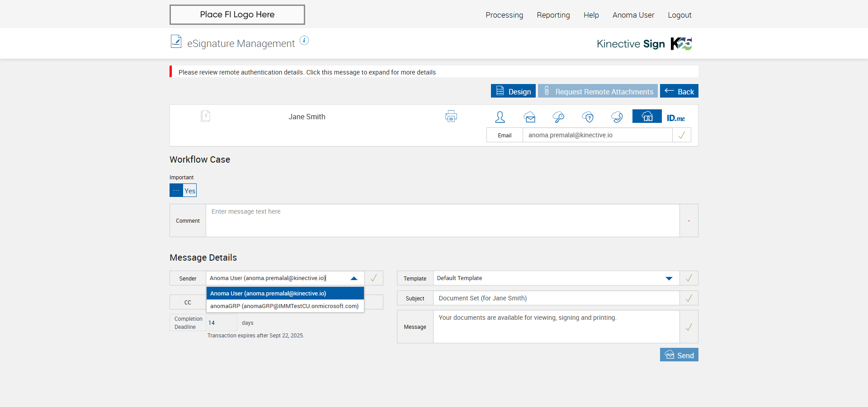Click the Sender field green checkmark
Viewport: 868px width, 407px height.
(x=373, y=278)
